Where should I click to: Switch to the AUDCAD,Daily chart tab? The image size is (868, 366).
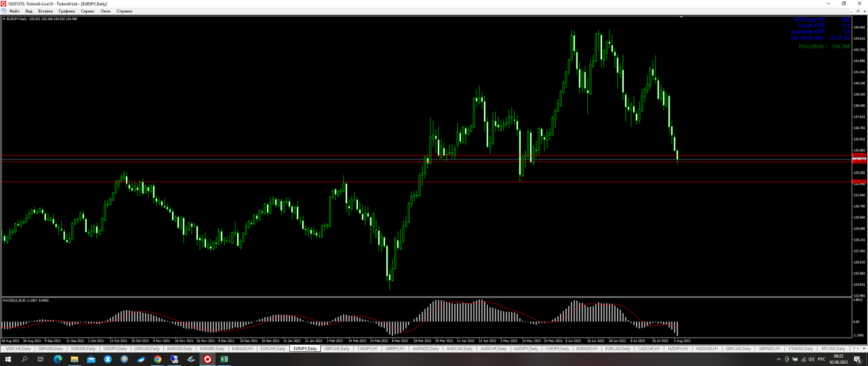(x=460, y=349)
